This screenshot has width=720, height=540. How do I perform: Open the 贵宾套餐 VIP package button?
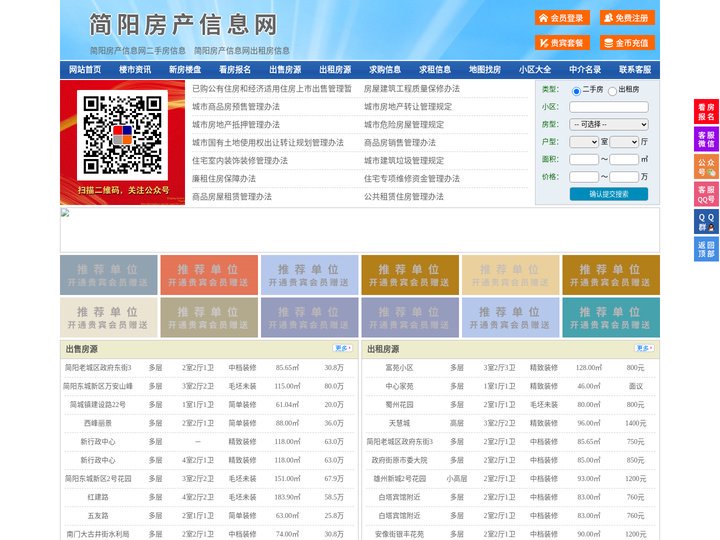(562, 43)
